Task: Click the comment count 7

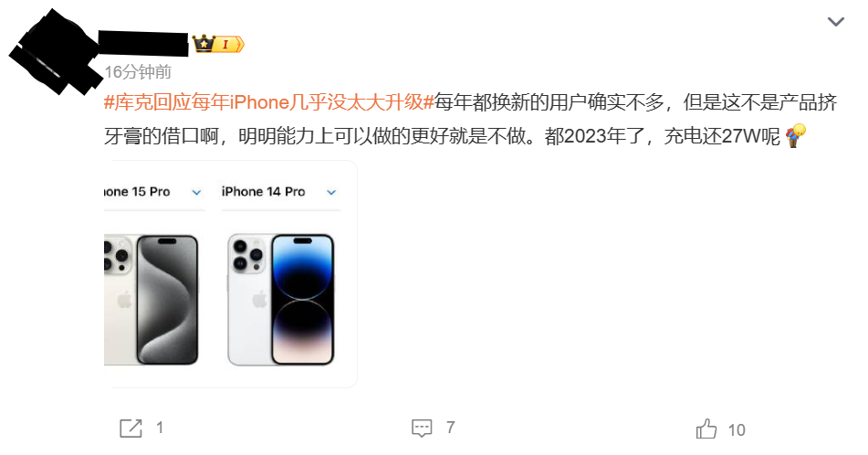Action: pos(450,428)
